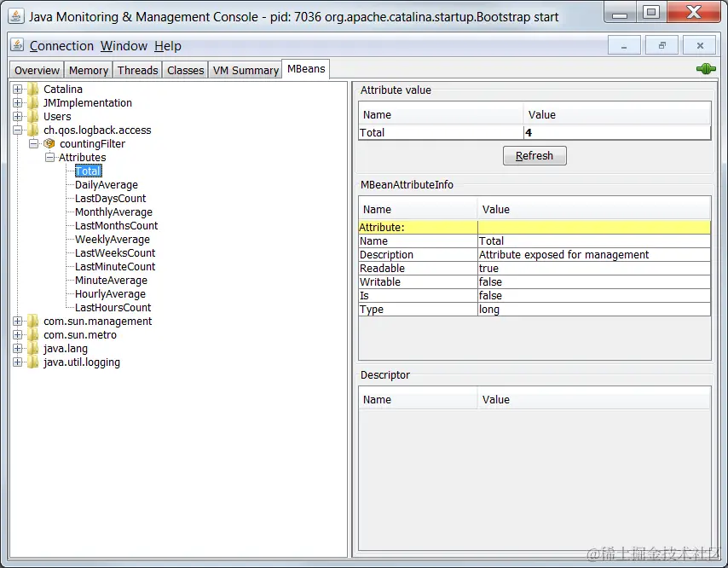Viewport: 728px width, 568px height.
Task: Click the com.sun.management folder icon
Action: 32,321
